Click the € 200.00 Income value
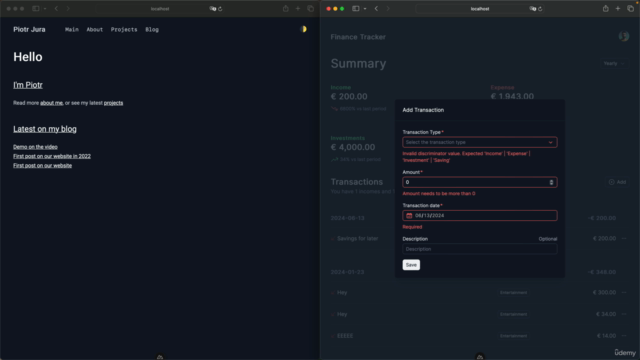This screenshot has height=360, width=640. pos(349,96)
